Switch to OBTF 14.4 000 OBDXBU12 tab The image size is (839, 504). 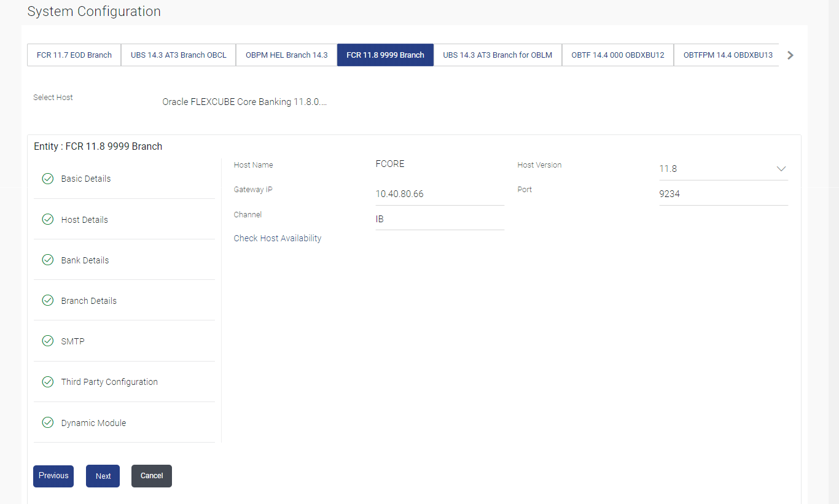pyautogui.click(x=618, y=55)
